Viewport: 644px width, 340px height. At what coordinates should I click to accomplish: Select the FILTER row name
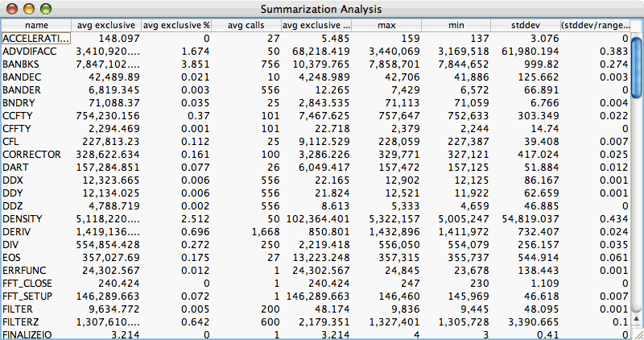pyautogui.click(x=18, y=309)
